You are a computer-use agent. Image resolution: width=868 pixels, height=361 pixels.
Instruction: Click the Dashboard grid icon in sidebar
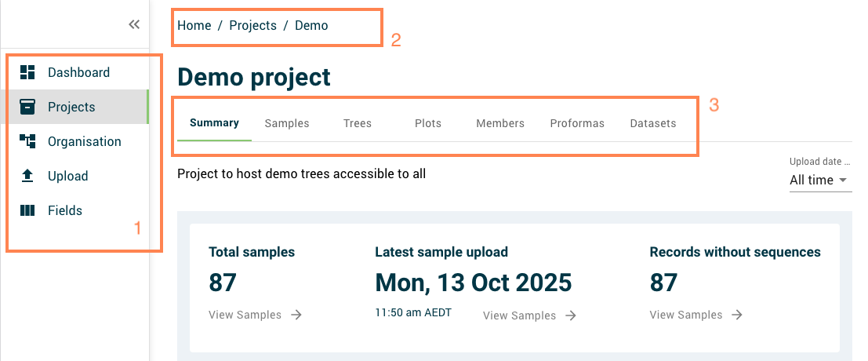coord(27,73)
